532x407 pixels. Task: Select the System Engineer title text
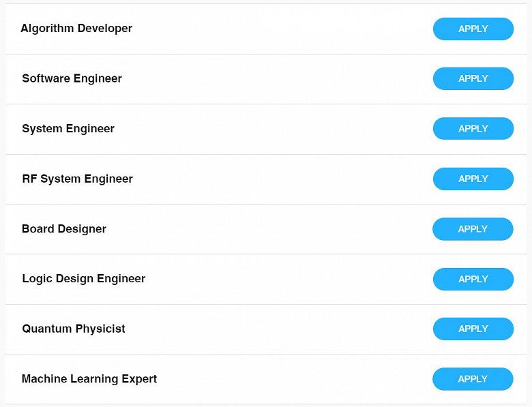coord(68,129)
